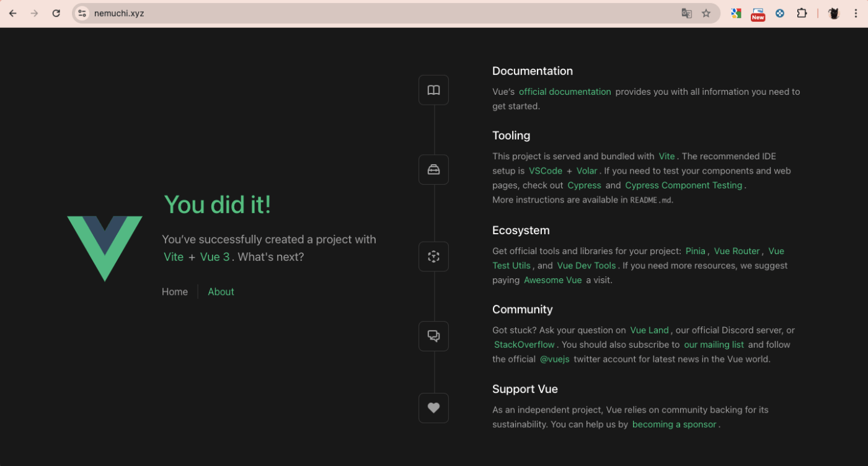Viewport: 868px width, 466px height.
Task: Reload the page with refresh icon
Action: coord(56,13)
